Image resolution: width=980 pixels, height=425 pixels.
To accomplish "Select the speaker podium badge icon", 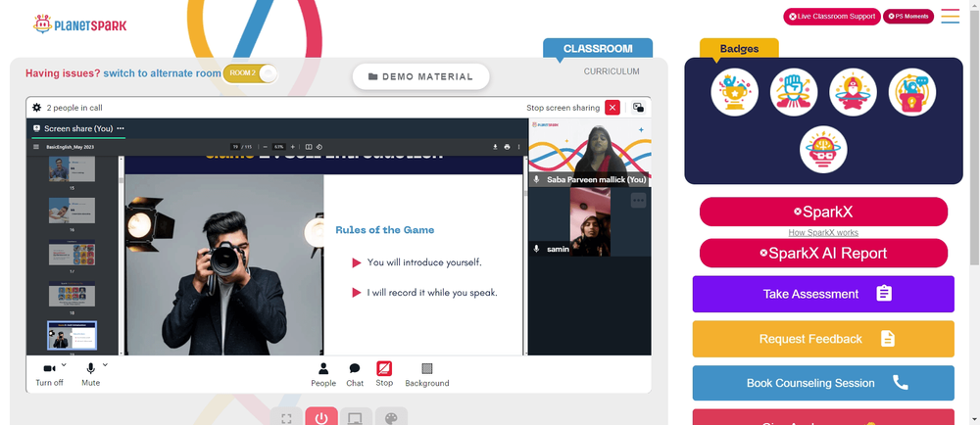I will pyautogui.click(x=912, y=92).
